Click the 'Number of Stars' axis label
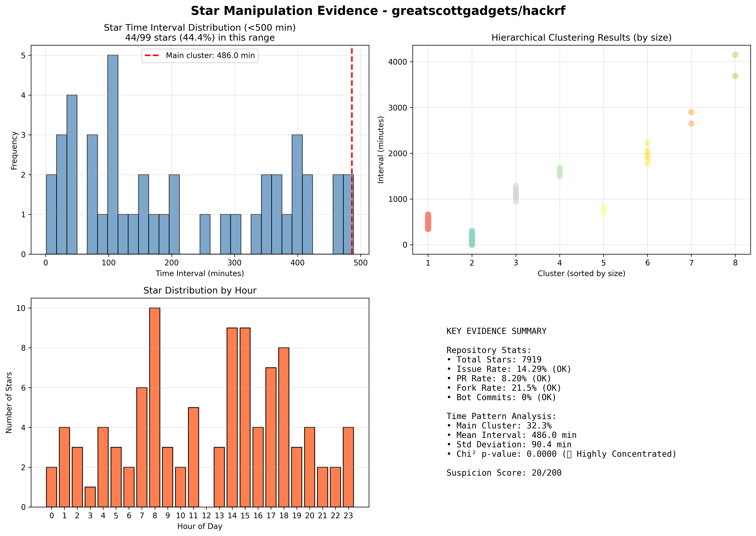 coord(9,402)
